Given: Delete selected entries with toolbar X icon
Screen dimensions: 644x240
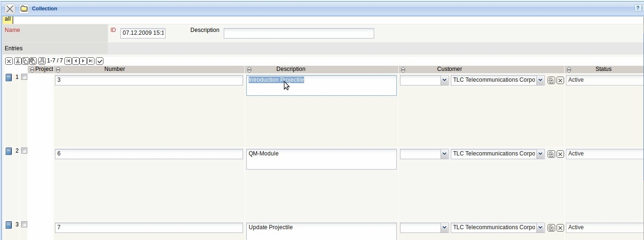Looking at the screenshot, I should pos(9,61).
